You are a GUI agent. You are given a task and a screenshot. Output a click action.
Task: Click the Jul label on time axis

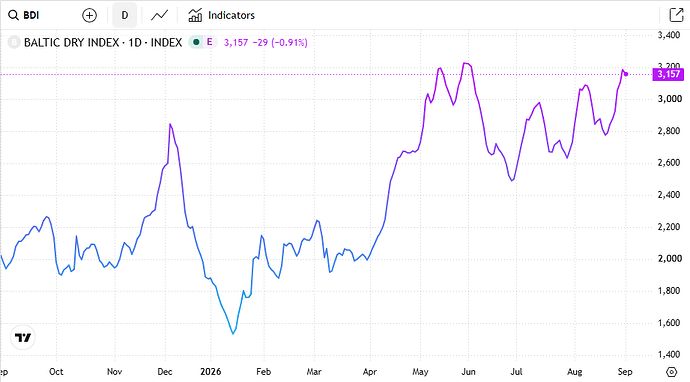(x=517, y=371)
